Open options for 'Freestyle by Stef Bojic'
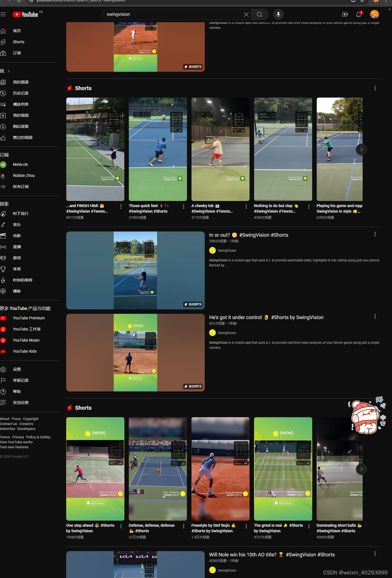The height and width of the screenshot is (578, 392). pyautogui.click(x=246, y=526)
